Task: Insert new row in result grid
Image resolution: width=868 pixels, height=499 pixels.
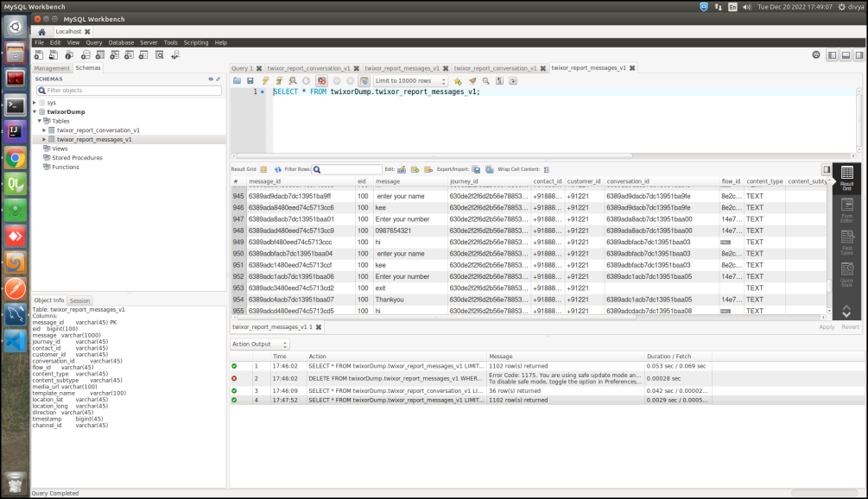Action: coord(415,169)
